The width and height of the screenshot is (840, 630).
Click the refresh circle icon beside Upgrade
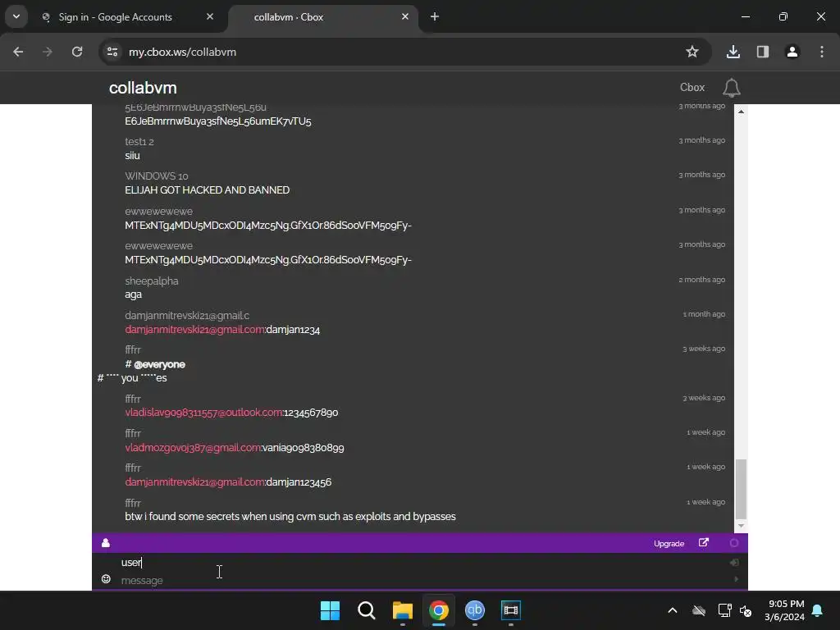tap(734, 543)
